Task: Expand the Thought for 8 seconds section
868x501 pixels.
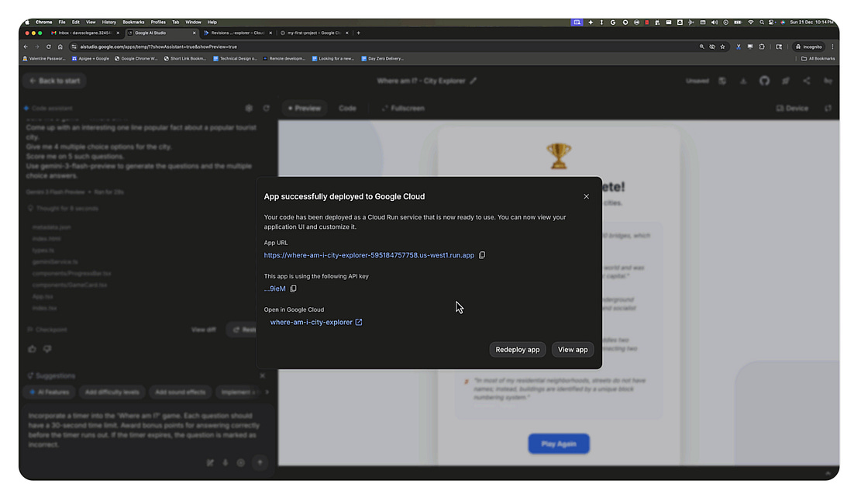Action: coord(63,209)
